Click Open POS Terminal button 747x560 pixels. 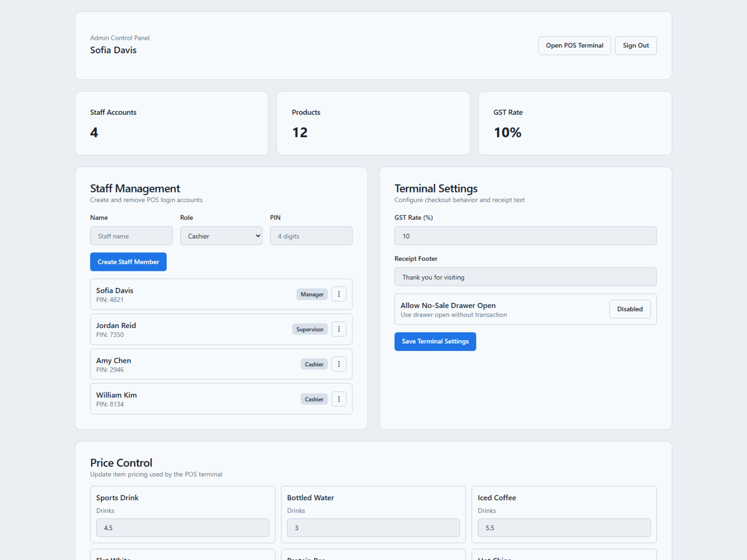point(574,46)
